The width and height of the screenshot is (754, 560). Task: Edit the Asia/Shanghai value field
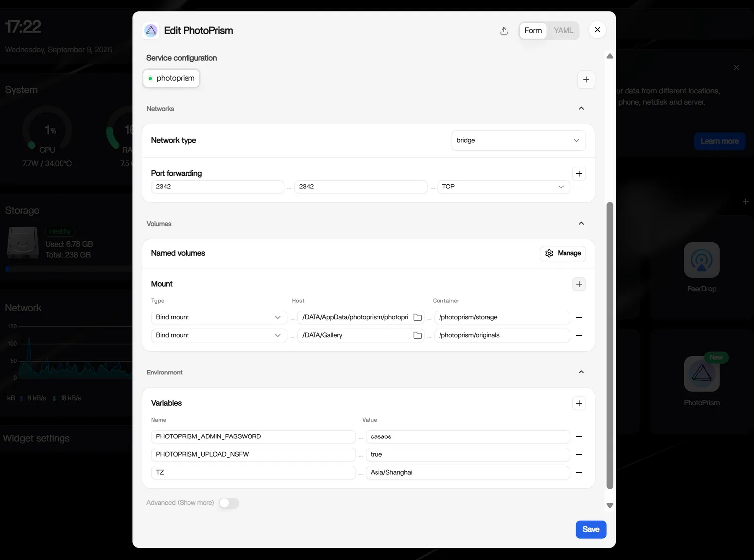tap(468, 473)
